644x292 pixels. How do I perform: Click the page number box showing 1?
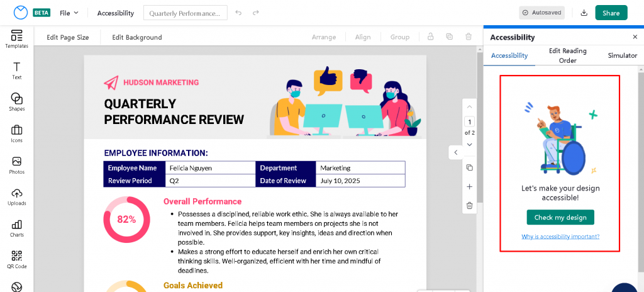(x=469, y=121)
